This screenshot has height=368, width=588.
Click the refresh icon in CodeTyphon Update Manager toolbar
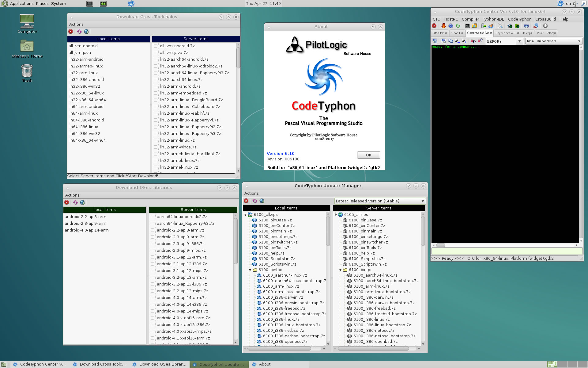[x=255, y=201]
